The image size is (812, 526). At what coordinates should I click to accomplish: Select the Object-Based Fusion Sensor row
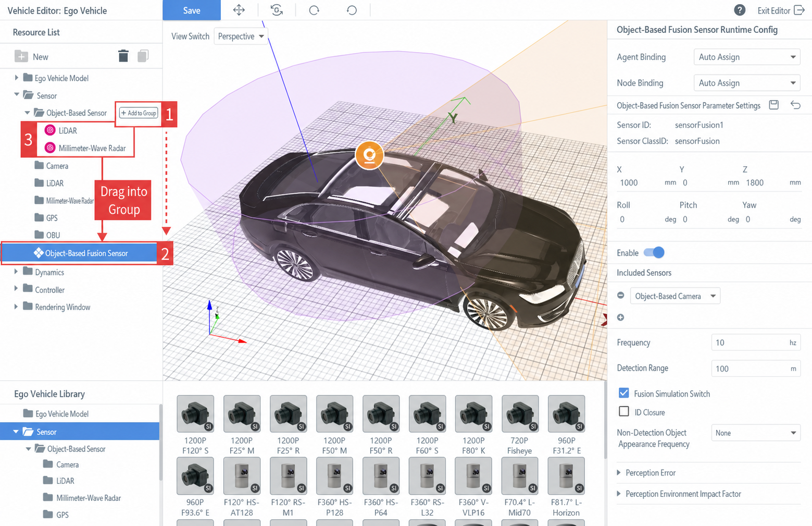pyautogui.click(x=79, y=253)
